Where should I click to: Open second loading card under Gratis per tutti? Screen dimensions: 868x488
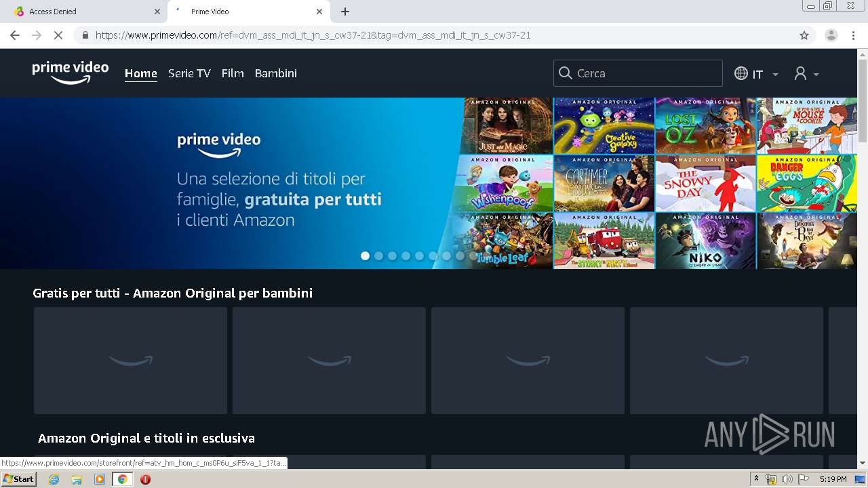[x=329, y=361]
